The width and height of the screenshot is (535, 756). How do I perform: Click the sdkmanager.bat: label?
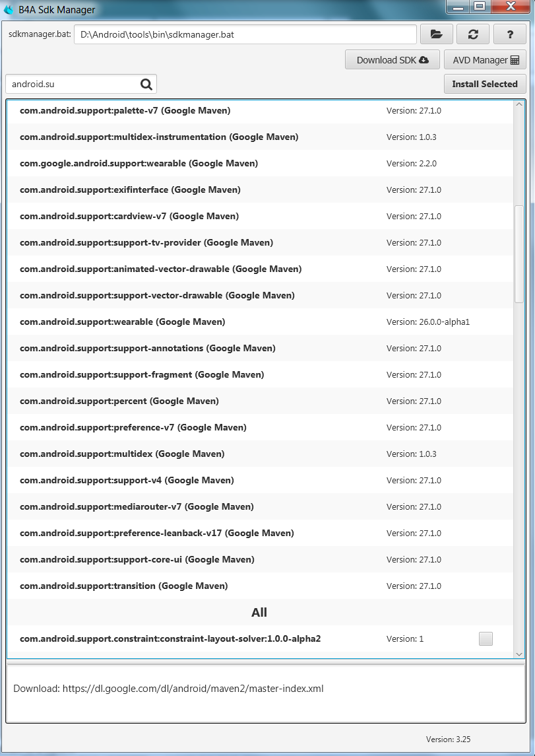pyautogui.click(x=40, y=34)
